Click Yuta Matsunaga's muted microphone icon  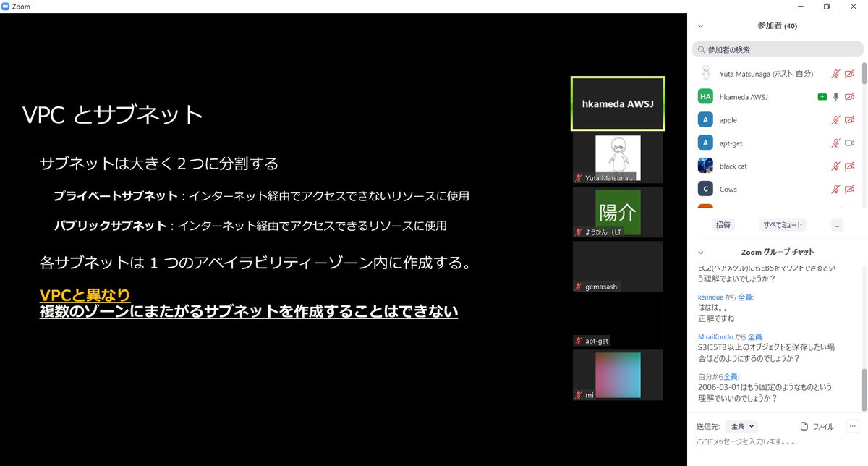pyautogui.click(x=835, y=74)
